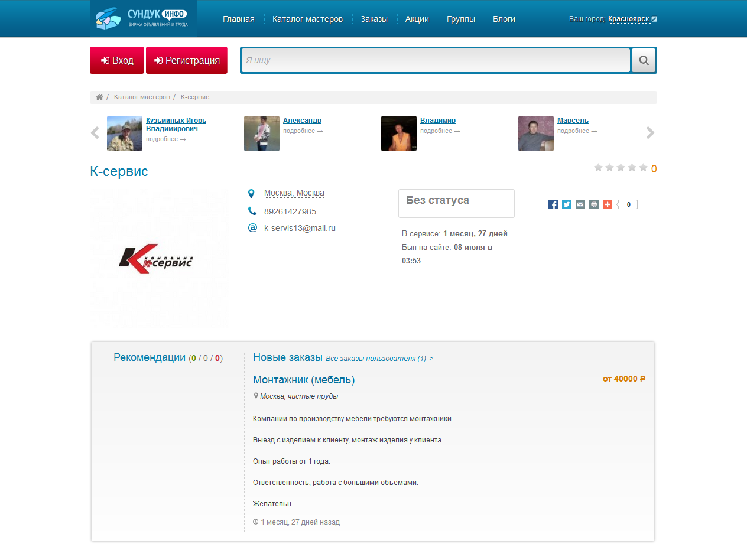
Task: Click the К-сервис page heading
Action: pos(119,171)
